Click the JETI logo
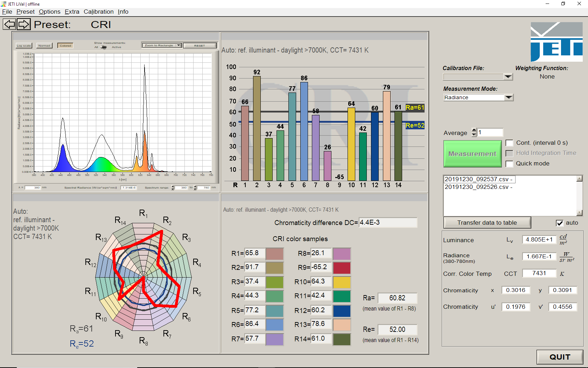The width and height of the screenshot is (588, 368). [x=556, y=42]
